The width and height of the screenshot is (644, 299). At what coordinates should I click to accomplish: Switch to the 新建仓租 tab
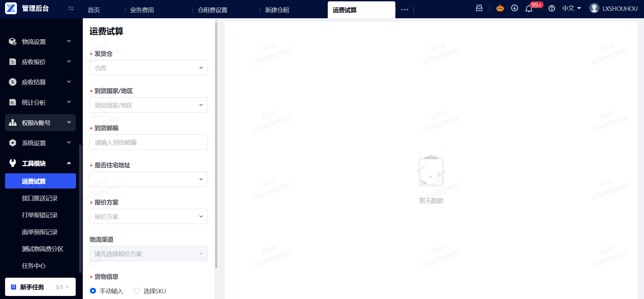[277, 10]
